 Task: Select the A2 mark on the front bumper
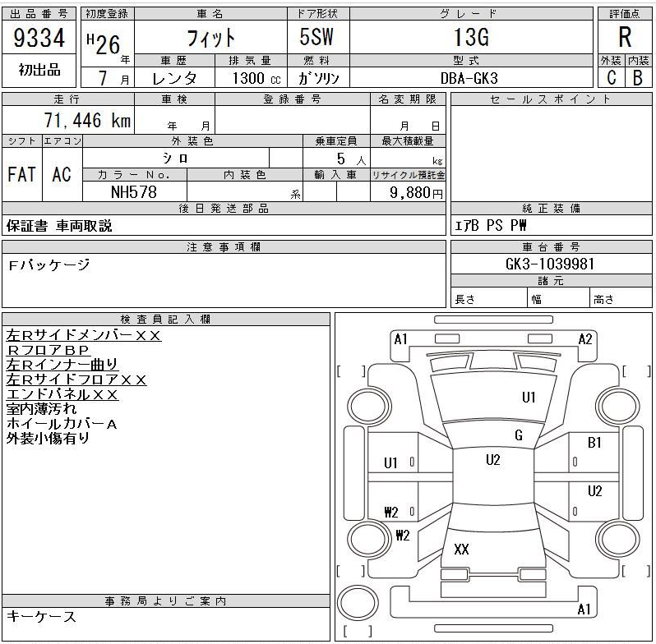click(x=585, y=338)
